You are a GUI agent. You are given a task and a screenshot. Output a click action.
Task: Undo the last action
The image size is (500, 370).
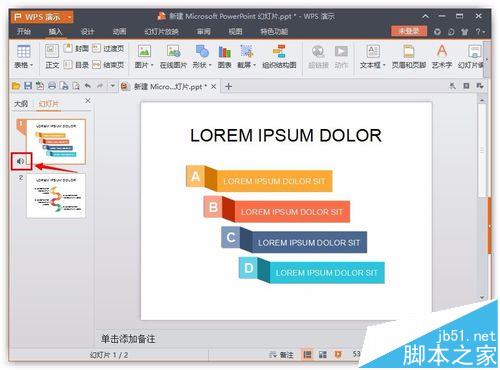coord(88,86)
